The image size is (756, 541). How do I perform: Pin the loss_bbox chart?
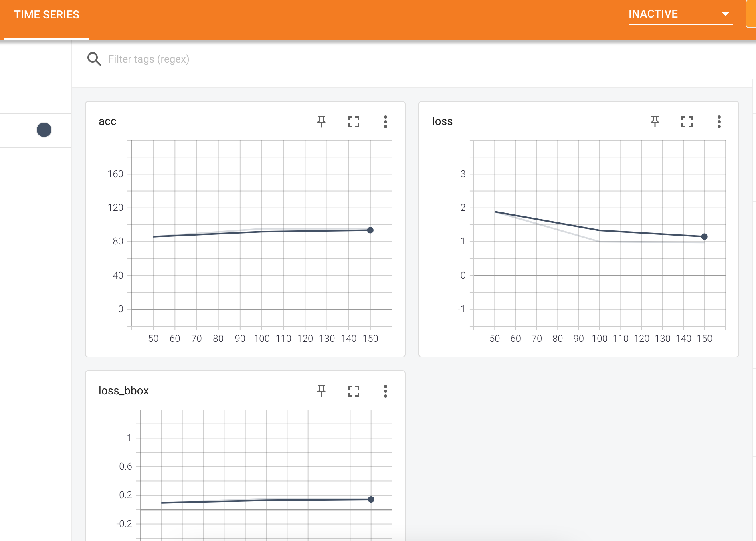click(322, 391)
